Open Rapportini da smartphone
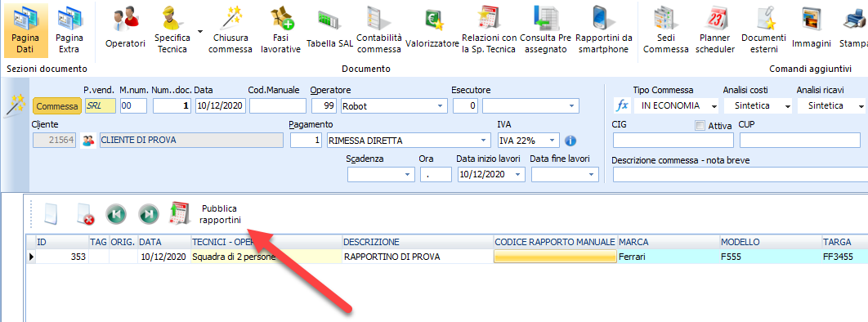Image resolution: width=868 pixels, height=322 pixels. coord(603,30)
